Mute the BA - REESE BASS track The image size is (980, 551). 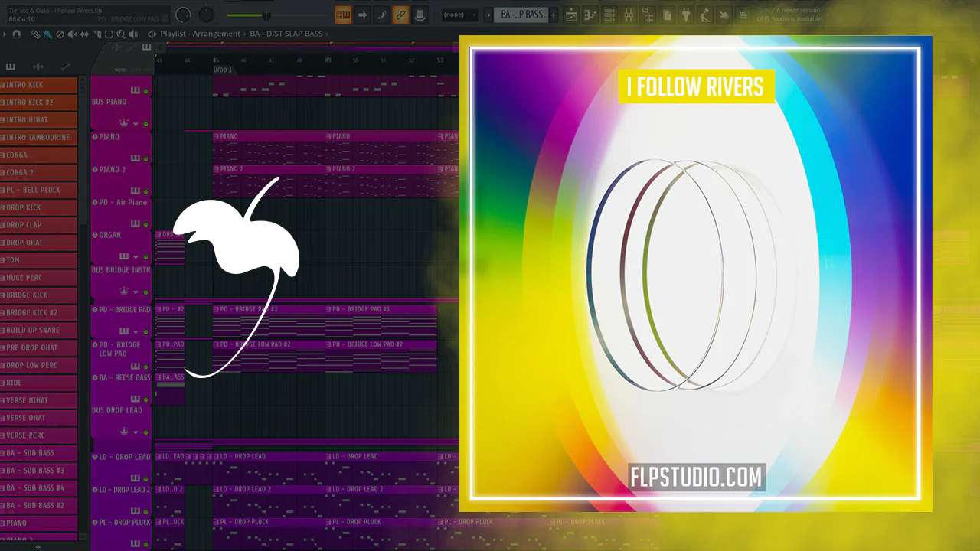145,399
